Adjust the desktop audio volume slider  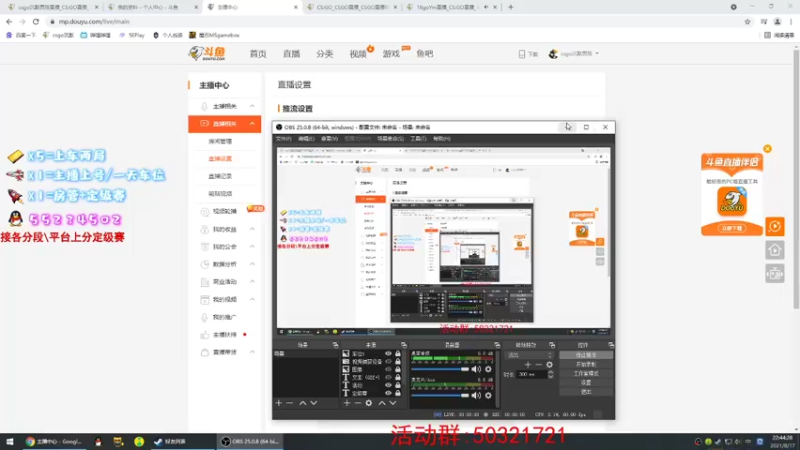(440, 369)
